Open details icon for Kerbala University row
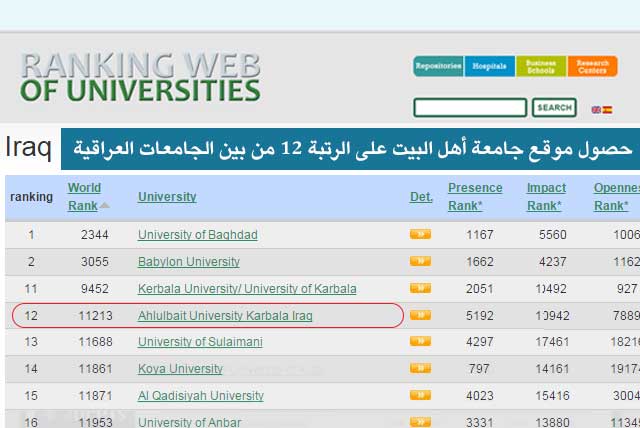The image size is (640, 428). [420, 288]
